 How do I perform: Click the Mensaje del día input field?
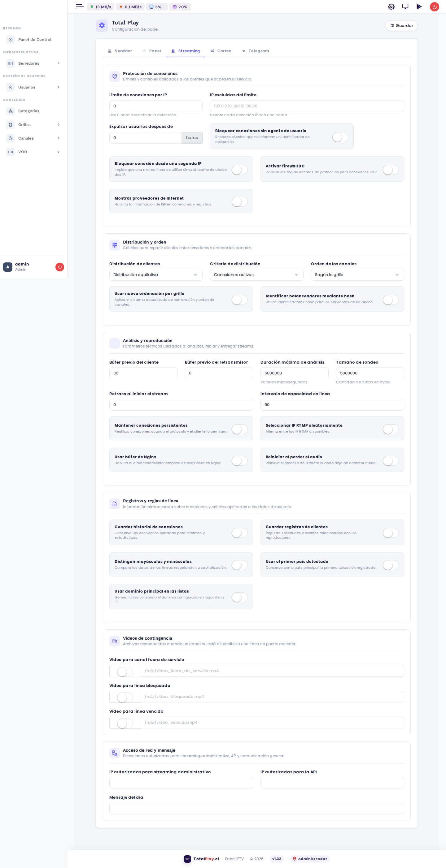click(x=256, y=809)
